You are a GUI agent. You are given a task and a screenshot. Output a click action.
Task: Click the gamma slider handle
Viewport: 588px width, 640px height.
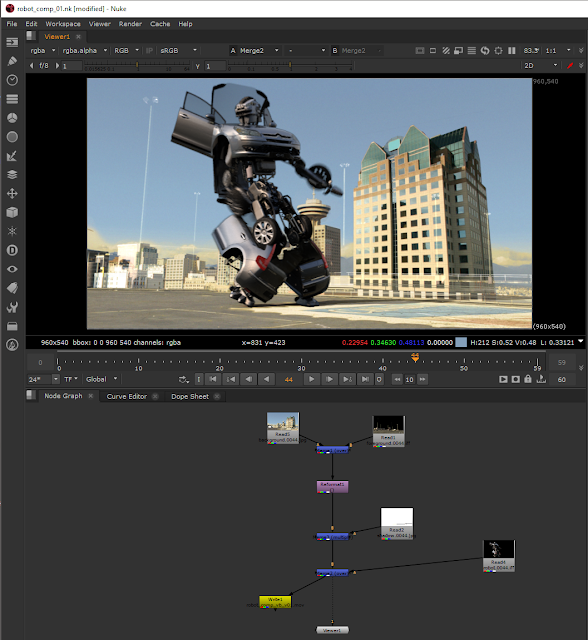click(x=290, y=64)
